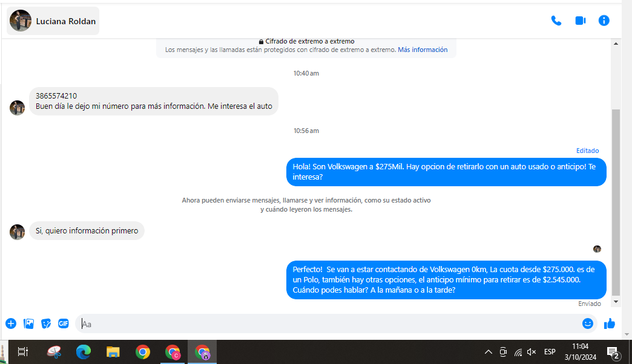Open clock showing 11:04 3/10/2024
The image size is (632, 364).
(581, 351)
